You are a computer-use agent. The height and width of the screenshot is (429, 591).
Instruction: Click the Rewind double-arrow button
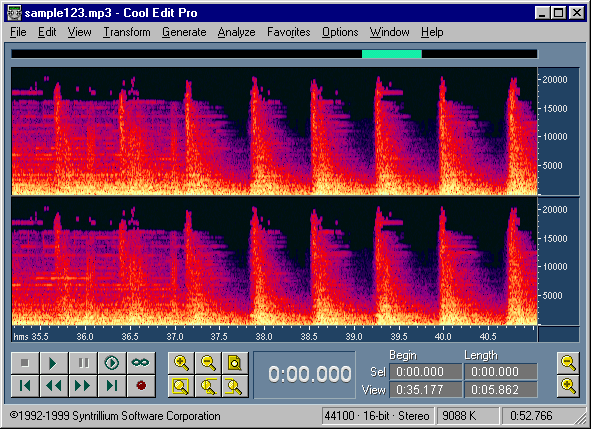(54, 386)
